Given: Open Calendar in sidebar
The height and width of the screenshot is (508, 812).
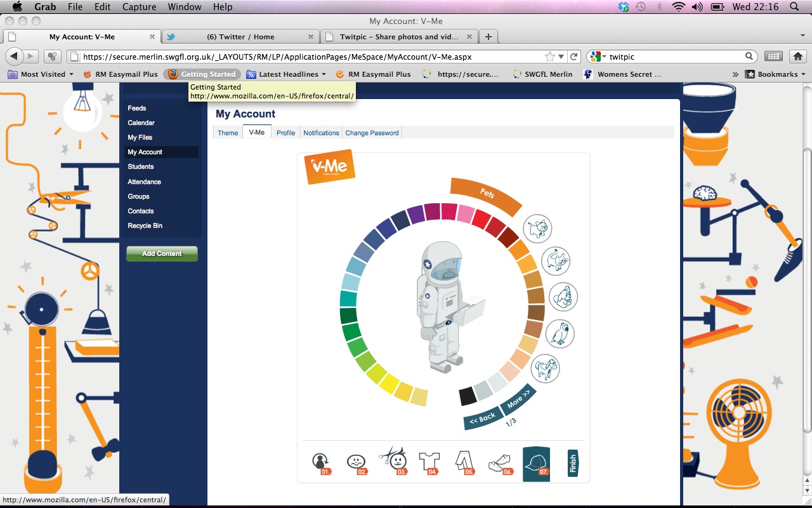Looking at the screenshot, I should point(141,123).
